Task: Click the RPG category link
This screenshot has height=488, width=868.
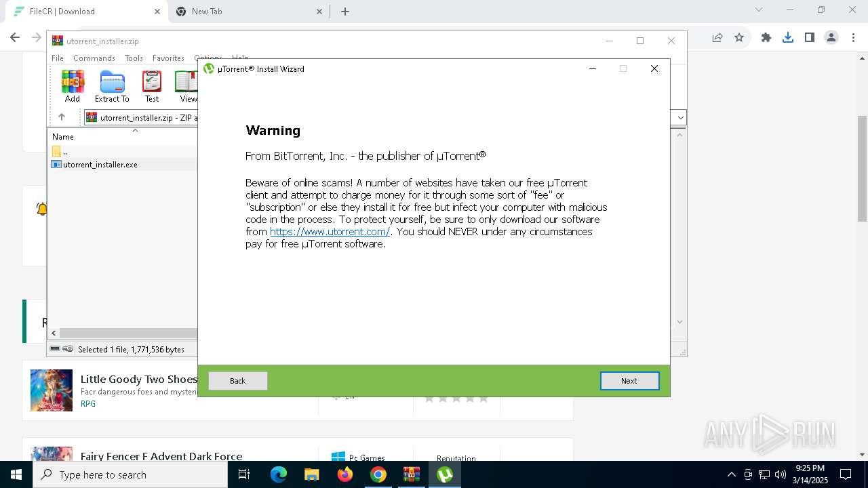Action: [88, 404]
